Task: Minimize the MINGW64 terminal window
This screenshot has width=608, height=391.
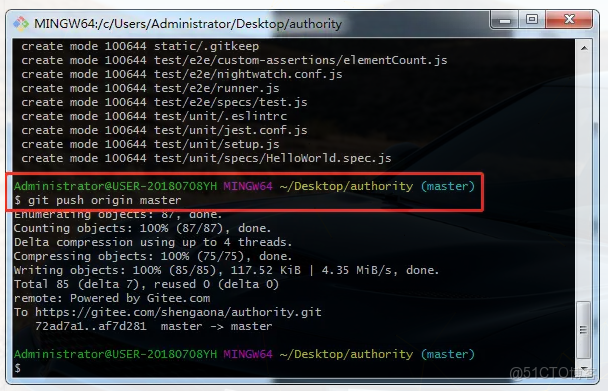Action: [505, 20]
